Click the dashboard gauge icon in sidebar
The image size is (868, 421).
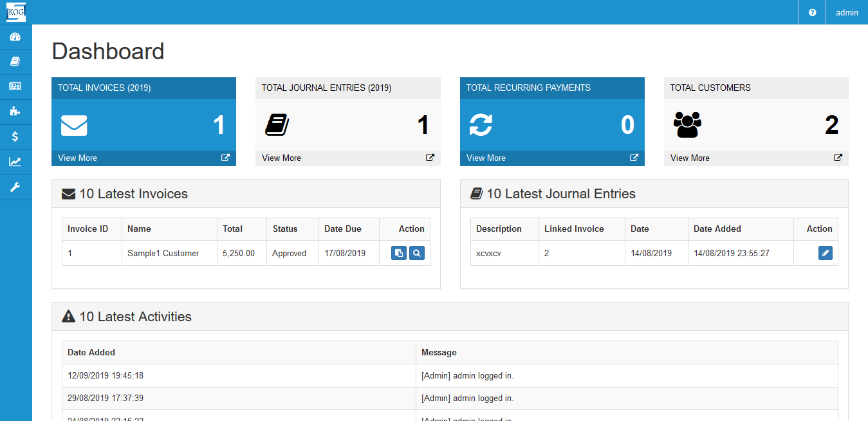coord(15,37)
